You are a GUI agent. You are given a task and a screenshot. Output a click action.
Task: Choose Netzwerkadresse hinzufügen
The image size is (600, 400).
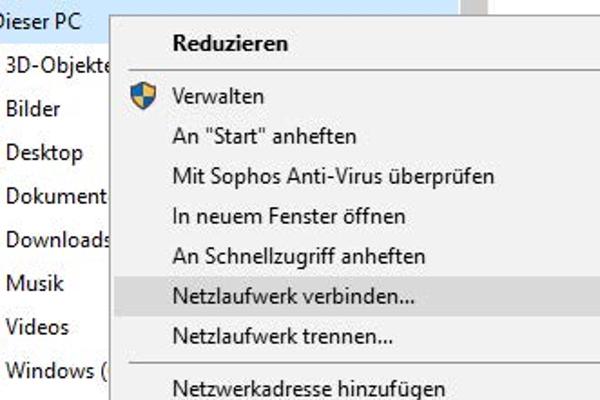pos(308,387)
